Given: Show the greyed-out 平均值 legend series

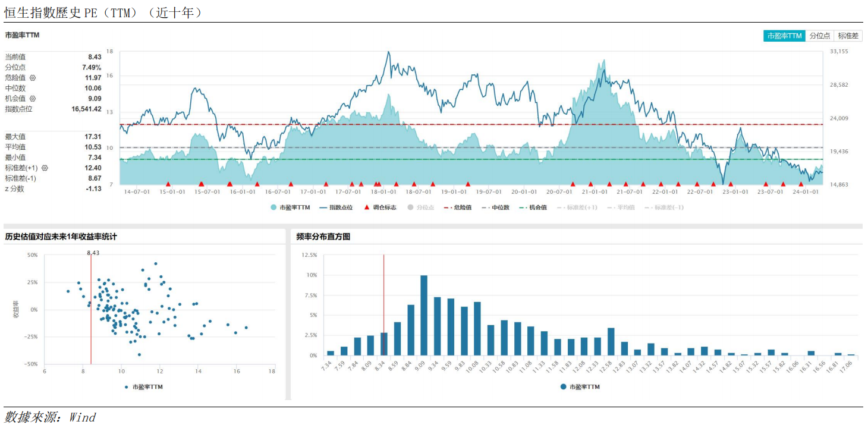Looking at the screenshot, I should (619, 207).
